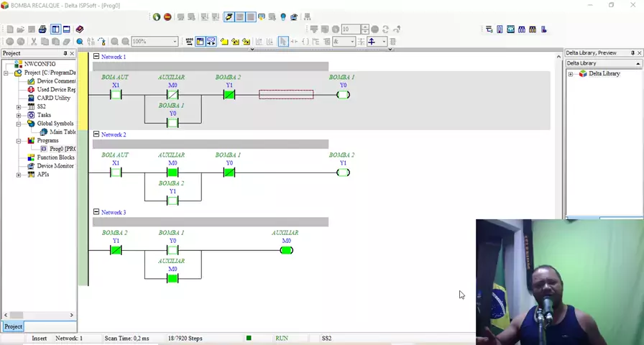This screenshot has height=345, width=644.
Task: Open Prog0 in the project tree
Action: click(x=57, y=149)
